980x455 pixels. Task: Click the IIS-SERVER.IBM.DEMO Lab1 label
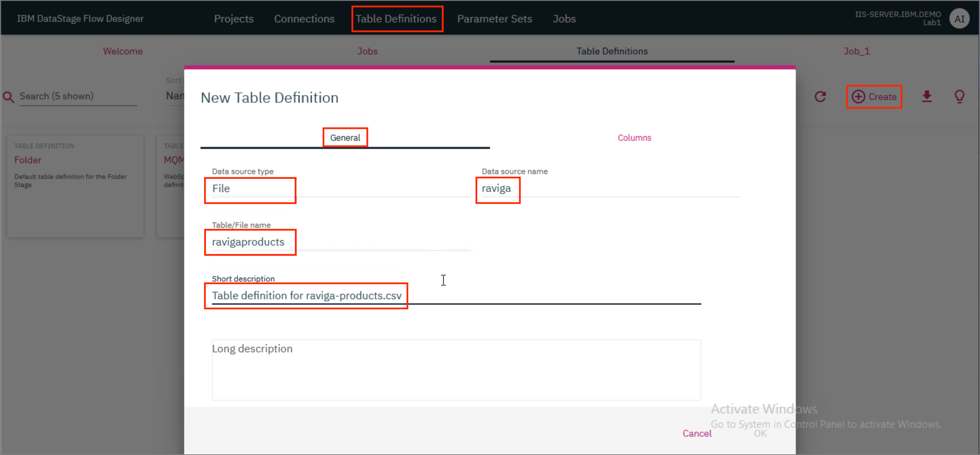(898, 18)
